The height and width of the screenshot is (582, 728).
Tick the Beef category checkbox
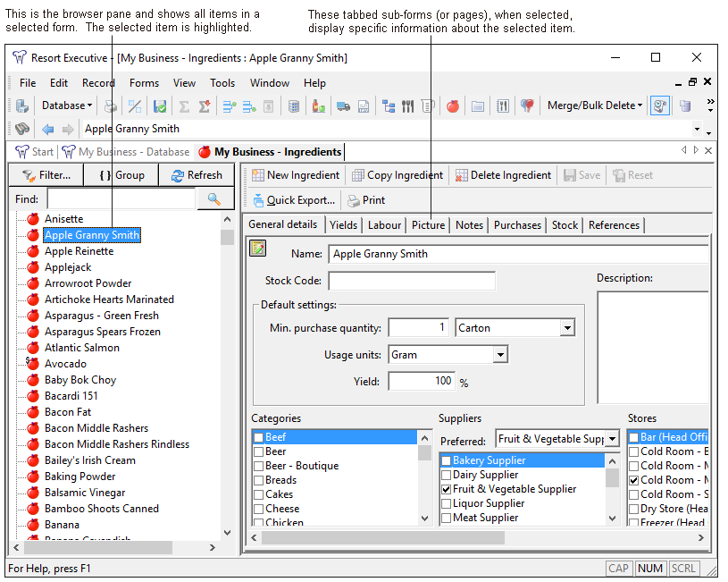[259, 437]
